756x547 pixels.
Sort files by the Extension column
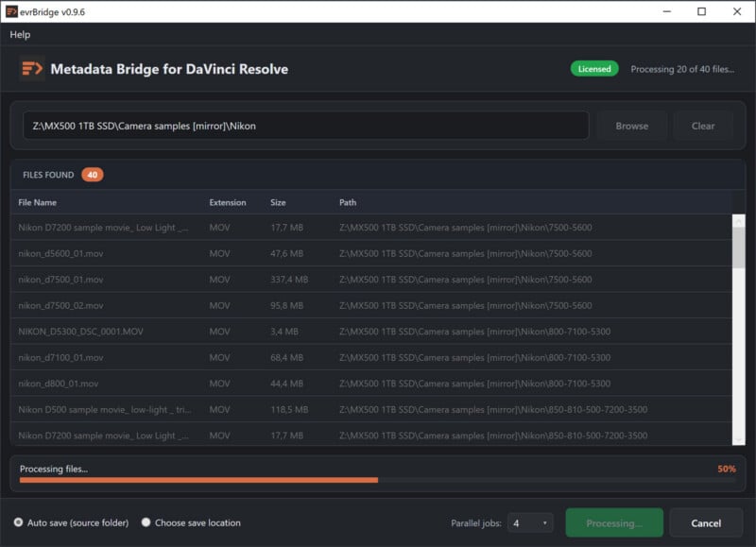[x=226, y=202]
